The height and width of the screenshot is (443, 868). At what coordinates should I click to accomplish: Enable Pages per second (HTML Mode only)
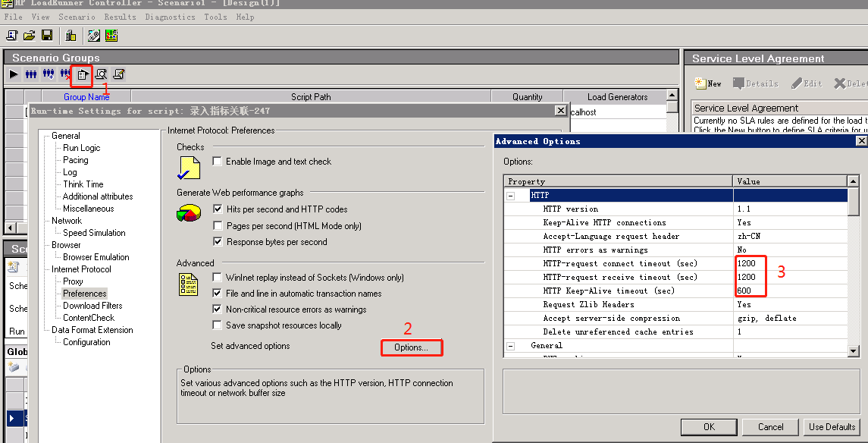coord(218,226)
